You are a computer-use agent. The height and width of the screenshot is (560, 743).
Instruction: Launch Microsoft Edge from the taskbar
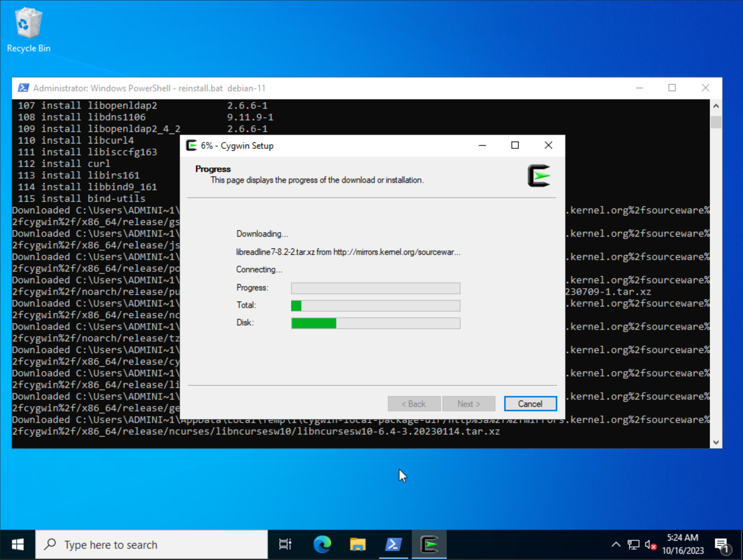322,544
